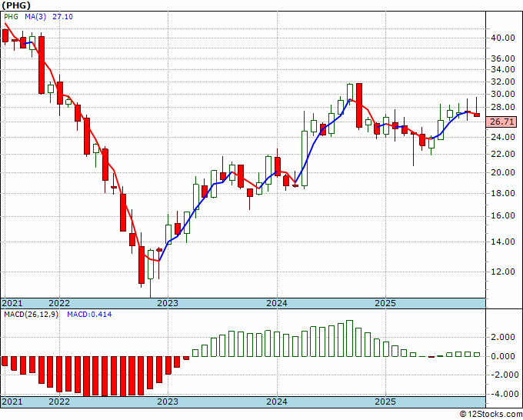Click the 14.00 price axis label
The width and height of the screenshot is (523, 420).
click(x=502, y=242)
